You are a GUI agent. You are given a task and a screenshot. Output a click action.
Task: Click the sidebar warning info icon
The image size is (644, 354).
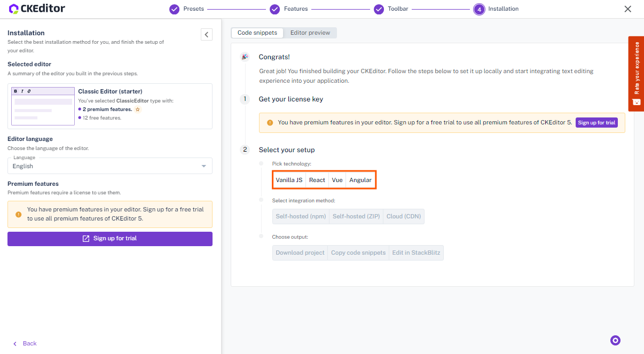(x=18, y=214)
